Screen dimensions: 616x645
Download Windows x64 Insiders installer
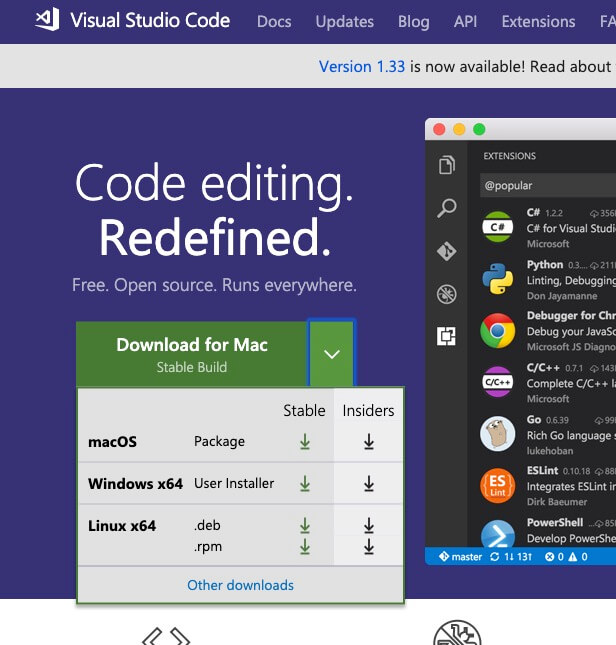(369, 484)
